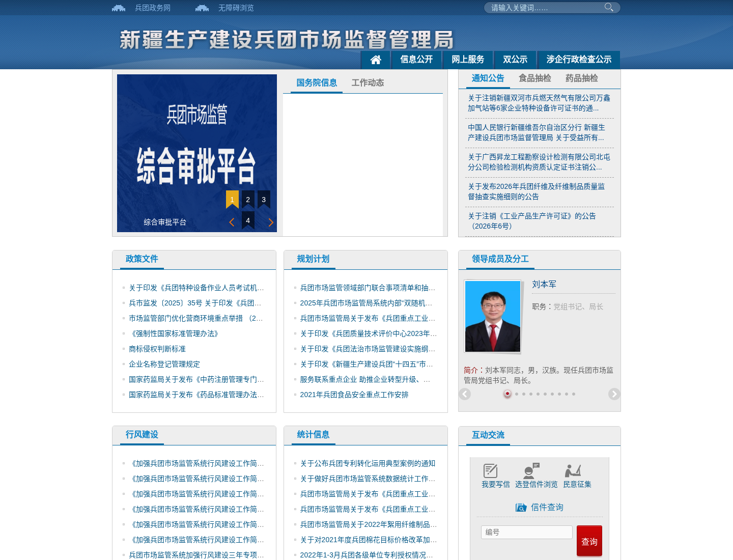Show previous banner slide arrow

point(232,222)
